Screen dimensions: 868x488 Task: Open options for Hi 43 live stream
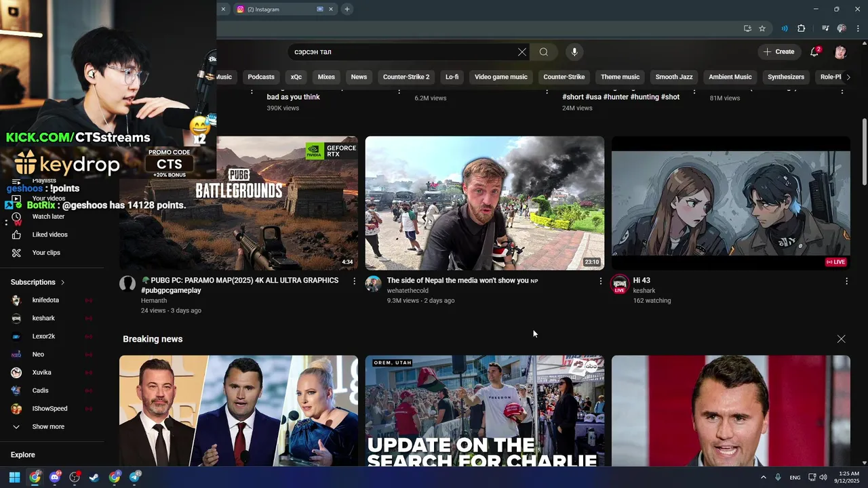pyautogui.click(x=846, y=281)
